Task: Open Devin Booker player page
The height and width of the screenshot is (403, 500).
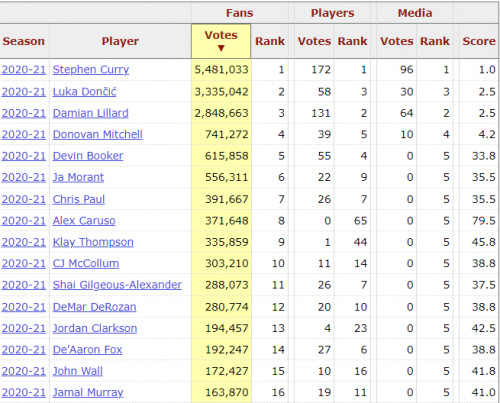Action: [88, 156]
